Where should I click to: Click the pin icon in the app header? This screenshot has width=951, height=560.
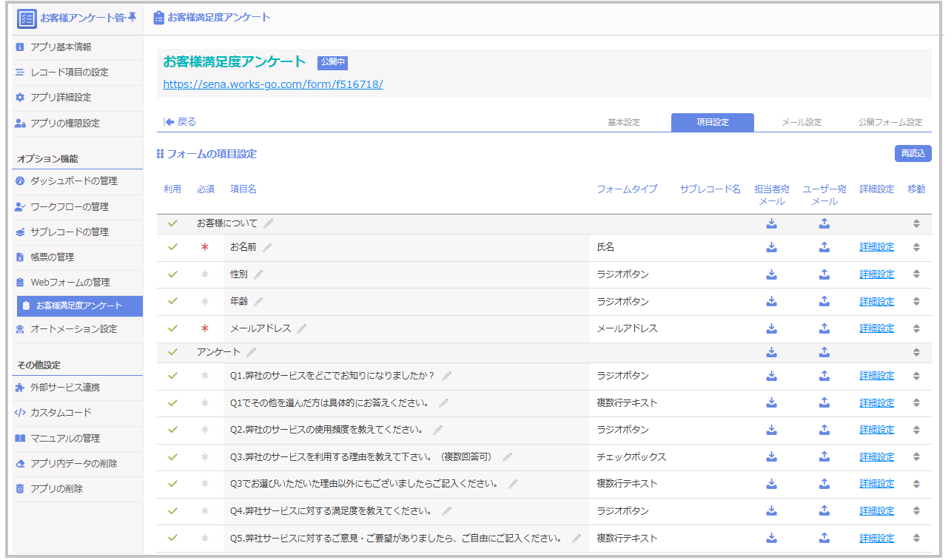coord(132,17)
